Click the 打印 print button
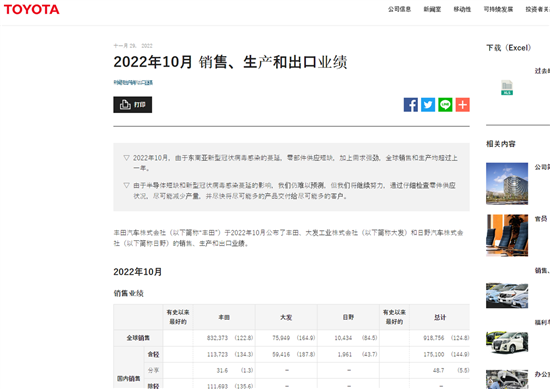550x389 pixels. (x=133, y=105)
